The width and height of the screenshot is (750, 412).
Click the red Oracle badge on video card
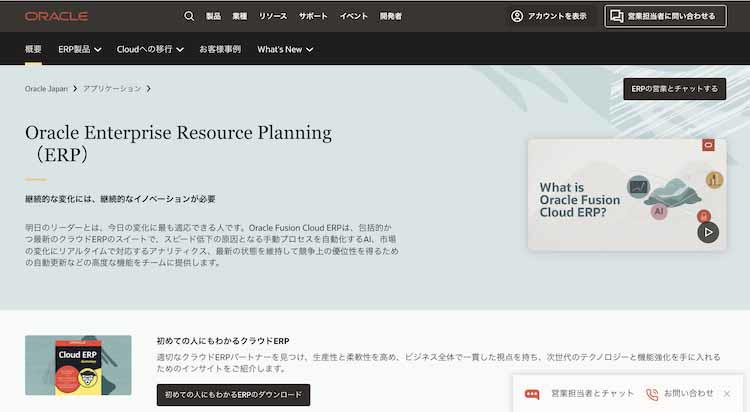click(x=708, y=145)
